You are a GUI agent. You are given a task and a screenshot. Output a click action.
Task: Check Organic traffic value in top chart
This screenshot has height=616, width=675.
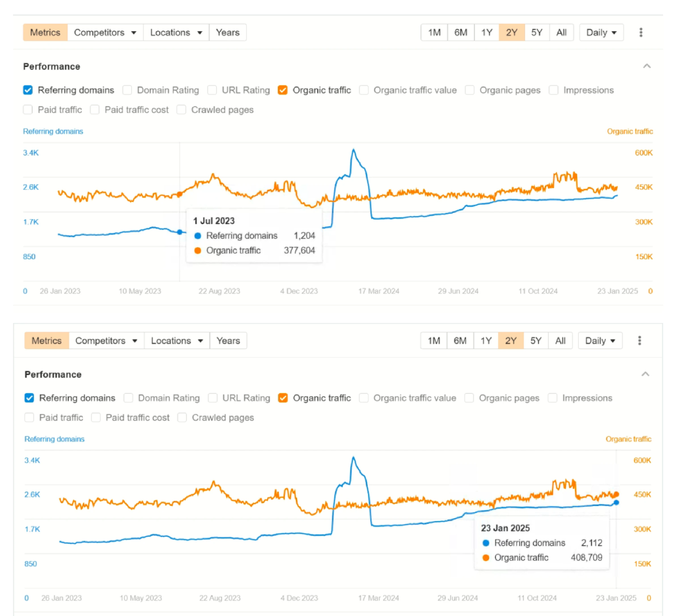[x=364, y=90]
